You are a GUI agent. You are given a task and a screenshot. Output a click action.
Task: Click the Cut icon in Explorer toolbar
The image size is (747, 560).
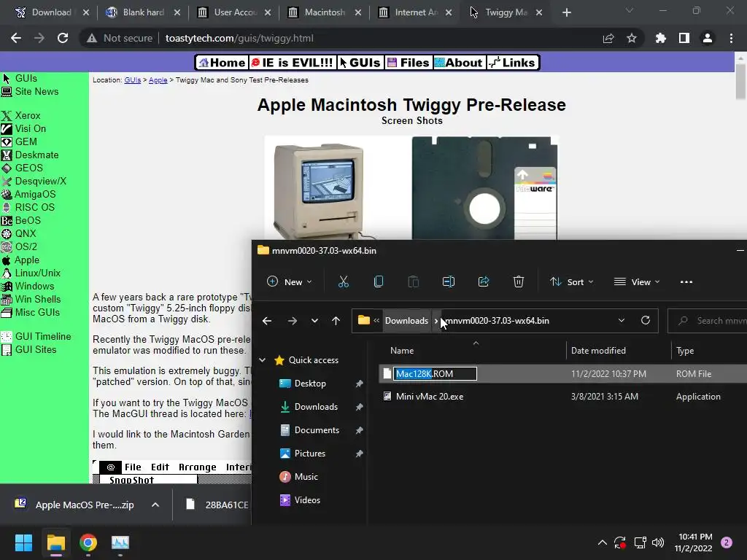coord(343,282)
